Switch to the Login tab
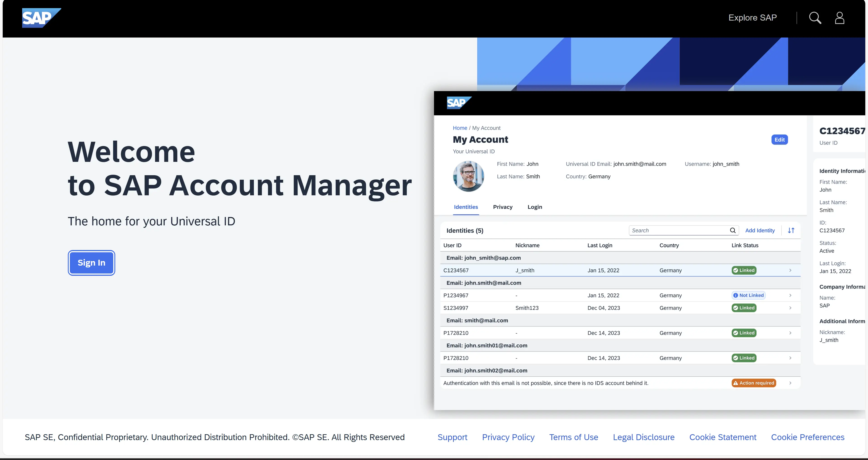Viewport: 868px width, 460px height. [535, 207]
